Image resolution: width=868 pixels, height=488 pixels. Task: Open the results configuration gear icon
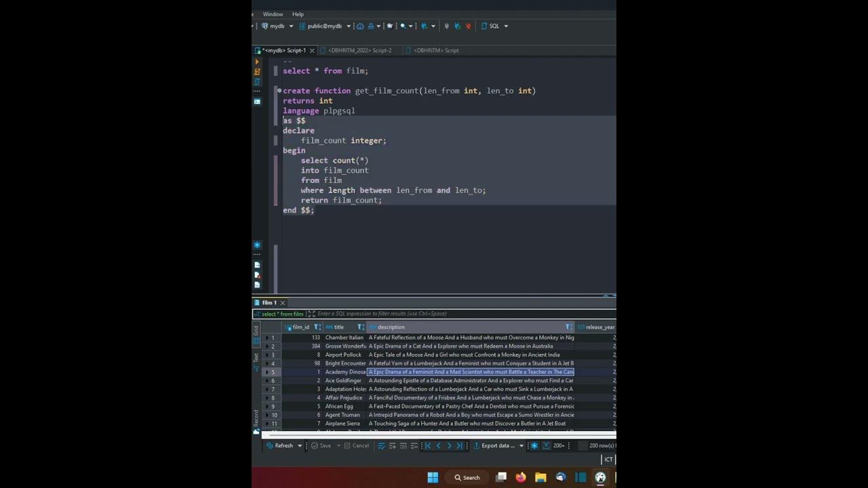tap(534, 445)
